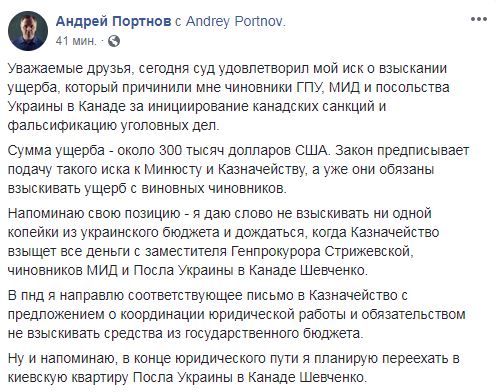
Task: Click the words 'копейки из украинского бюджета'
Action: click(x=114, y=232)
